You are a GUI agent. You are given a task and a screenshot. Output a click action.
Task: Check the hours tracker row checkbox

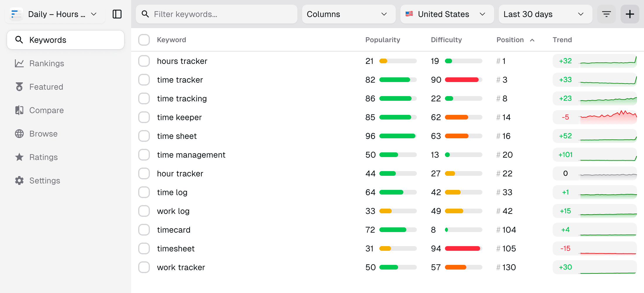click(144, 61)
